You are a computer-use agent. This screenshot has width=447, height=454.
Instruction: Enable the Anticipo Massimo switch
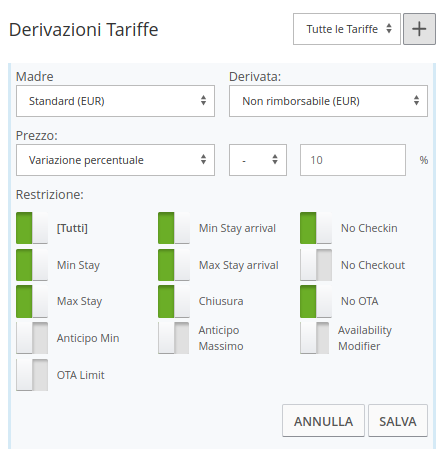point(174,338)
